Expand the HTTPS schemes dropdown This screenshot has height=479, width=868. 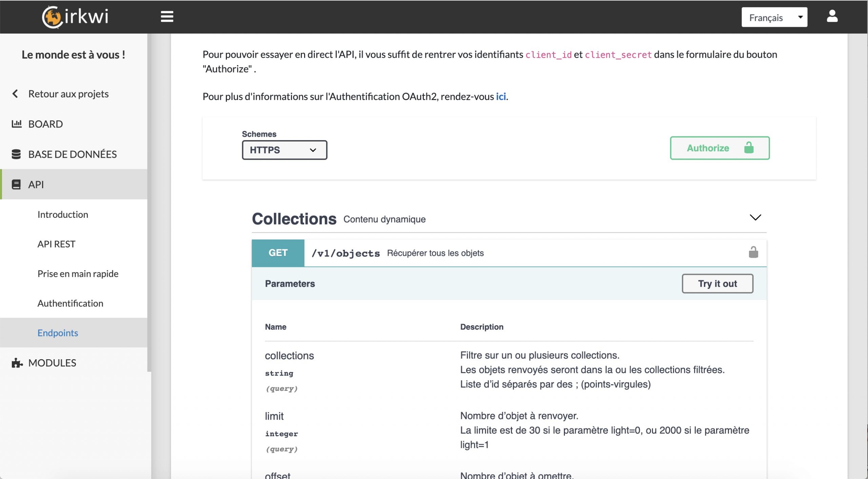pos(284,150)
